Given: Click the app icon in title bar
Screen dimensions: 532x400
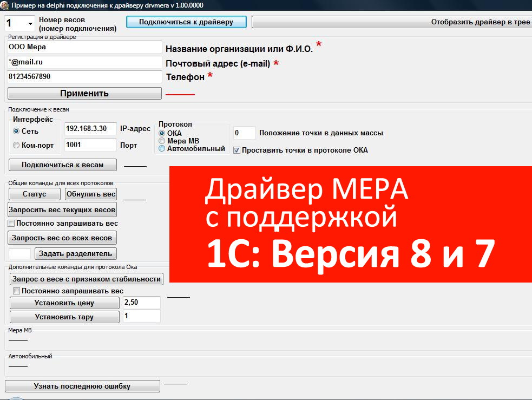Looking at the screenshot, I should pyautogui.click(x=5, y=5).
